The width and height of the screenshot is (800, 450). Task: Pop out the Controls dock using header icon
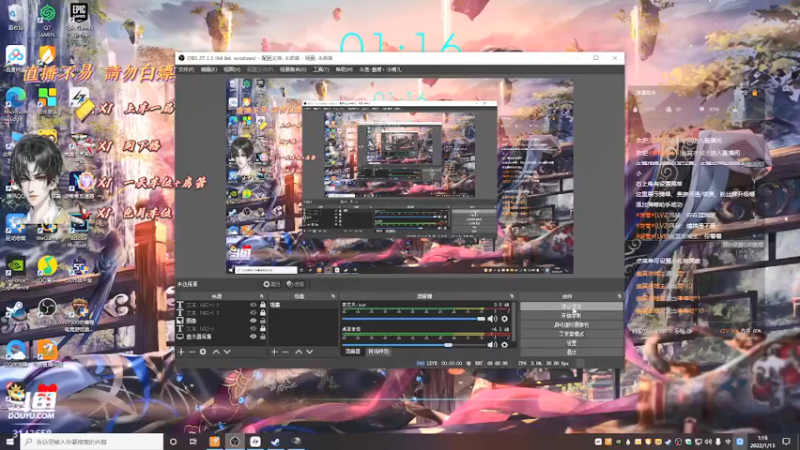tap(619, 296)
